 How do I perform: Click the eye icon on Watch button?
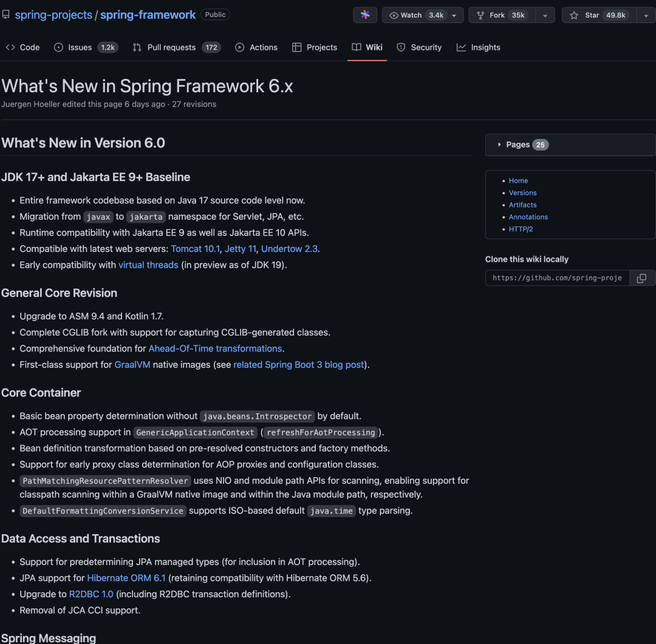tap(394, 15)
